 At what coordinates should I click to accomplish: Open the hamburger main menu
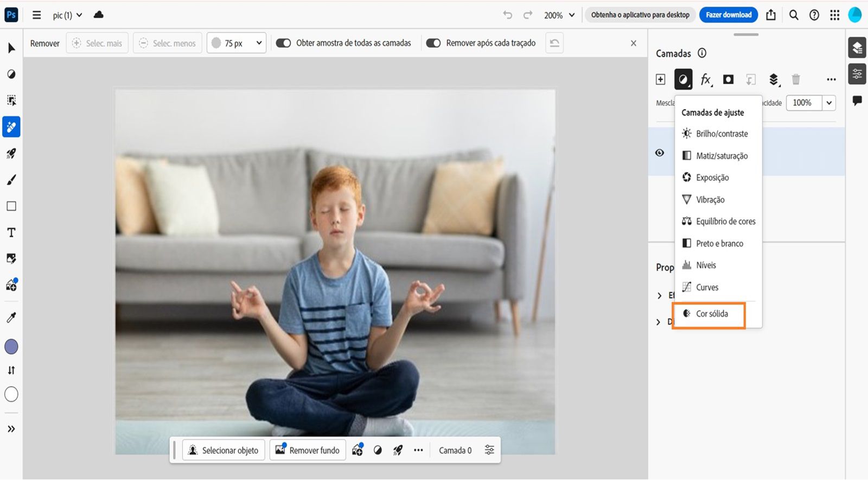pyautogui.click(x=36, y=15)
